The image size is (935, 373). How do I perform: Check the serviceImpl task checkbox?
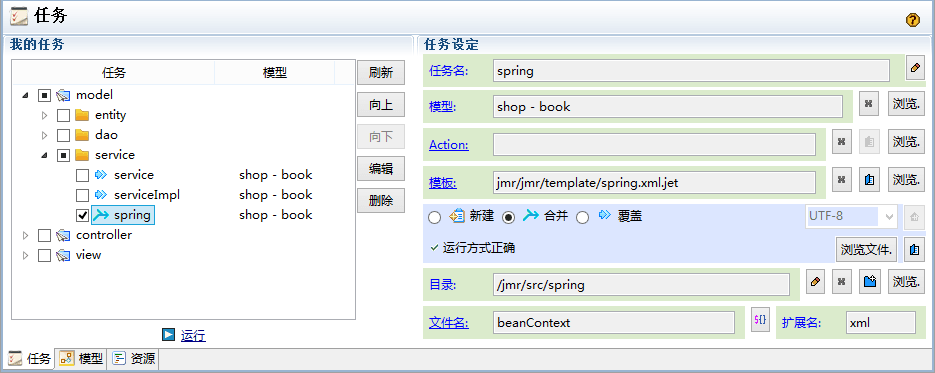(83, 195)
